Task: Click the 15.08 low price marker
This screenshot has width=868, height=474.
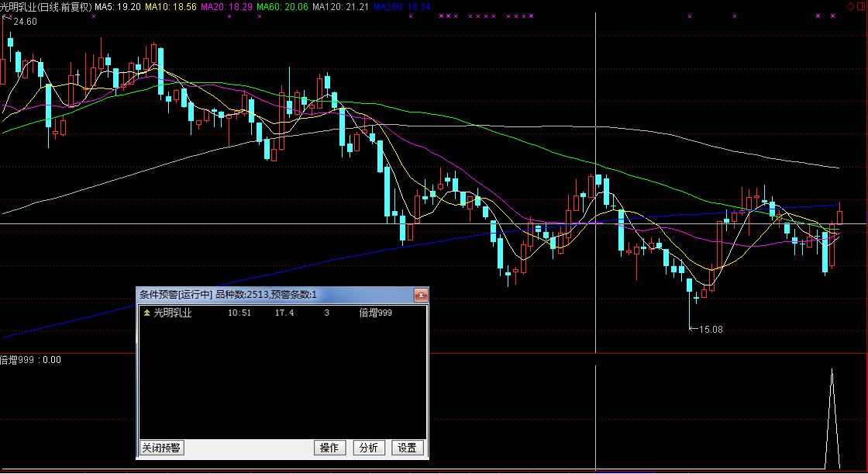Action: (x=711, y=330)
